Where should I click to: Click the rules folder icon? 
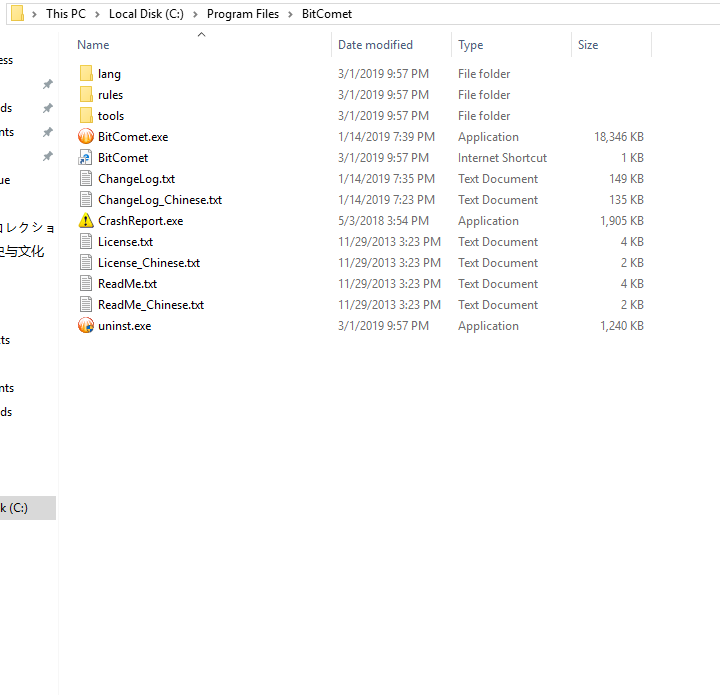[x=86, y=95]
